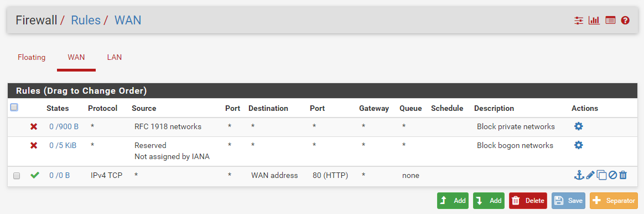
Task: Open the Rules breadcrumb link
Action: (86, 20)
